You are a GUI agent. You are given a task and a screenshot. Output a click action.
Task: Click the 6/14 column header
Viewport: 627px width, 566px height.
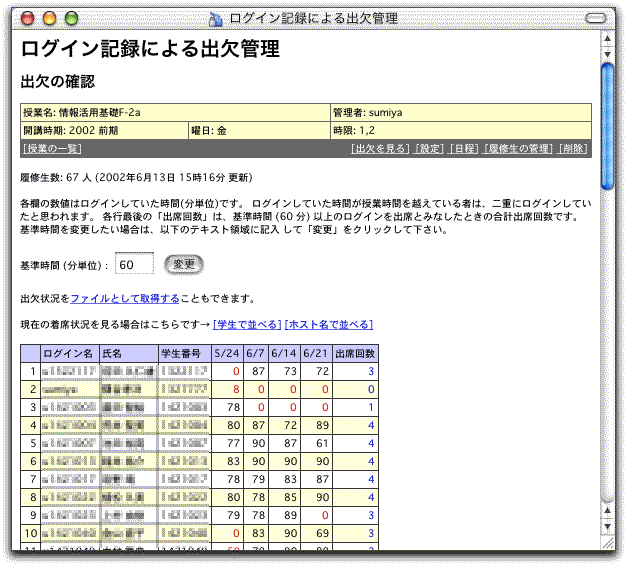284,354
